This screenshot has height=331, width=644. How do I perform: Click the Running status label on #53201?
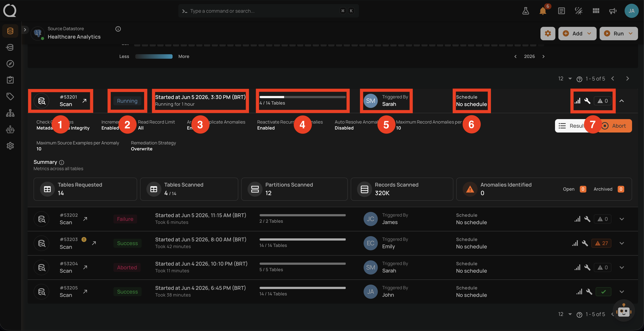[x=127, y=101]
